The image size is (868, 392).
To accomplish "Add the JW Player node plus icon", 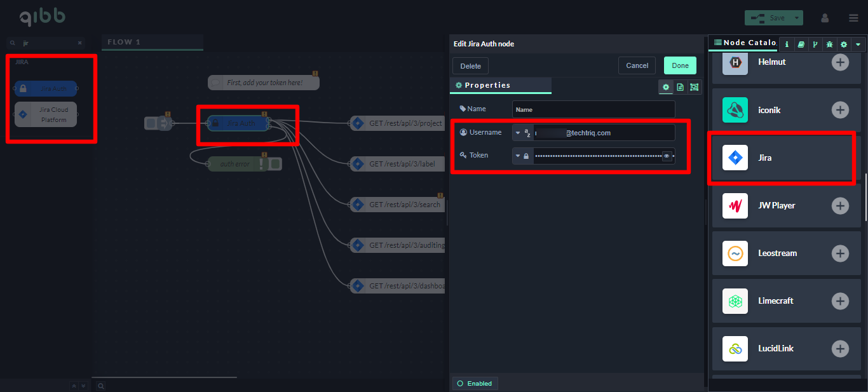I will (840, 205).
